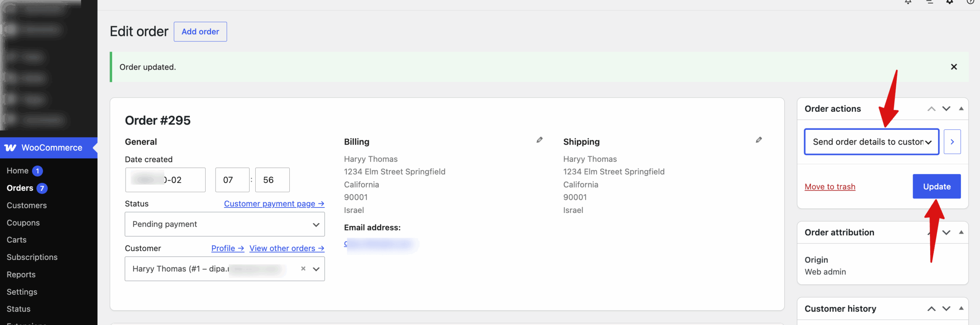This screenshot has height=325, width=980.
Task: Edit billing address pencil icon
Action: pyautogui.click(x=539, y=140)
